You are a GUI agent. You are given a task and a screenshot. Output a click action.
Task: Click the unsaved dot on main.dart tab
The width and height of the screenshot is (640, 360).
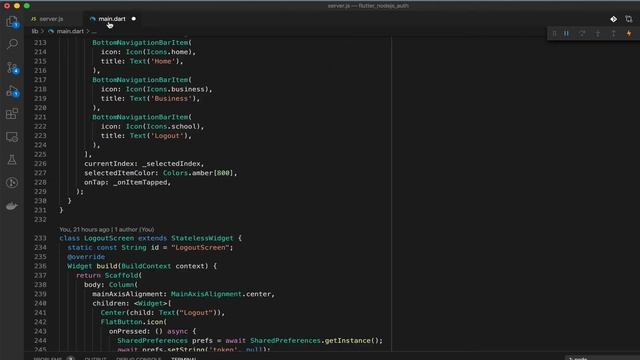click(133, 19)
